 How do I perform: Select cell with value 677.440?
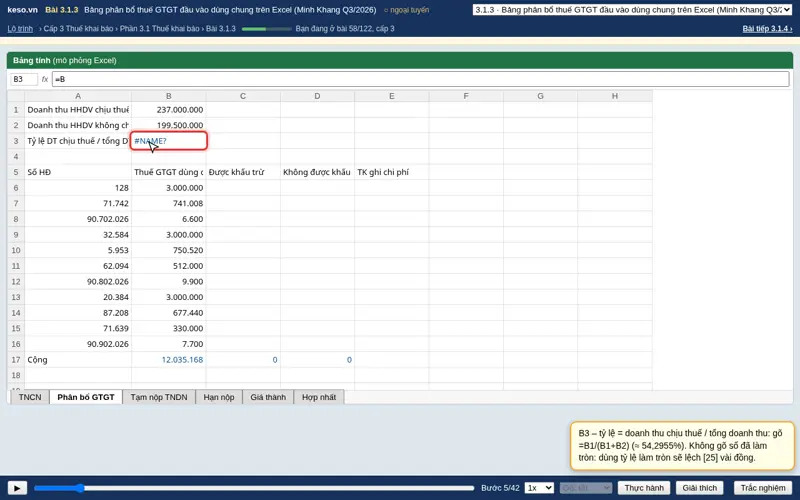click(169, 313)
